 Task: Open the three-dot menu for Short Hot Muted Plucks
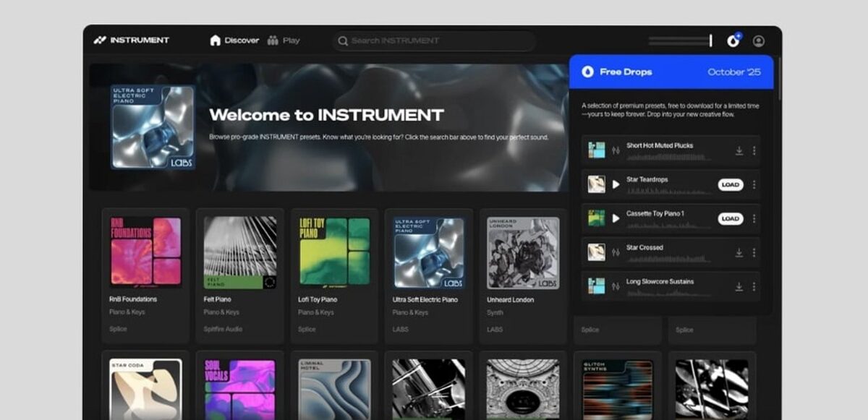pos(754,150)
